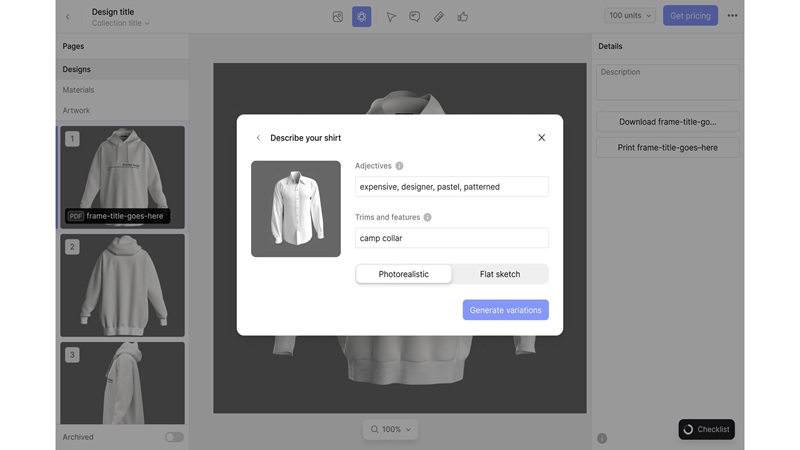Screen dimensions: 800x450
Task: Switch to Flat sketch style
Action: coord(499,274)
